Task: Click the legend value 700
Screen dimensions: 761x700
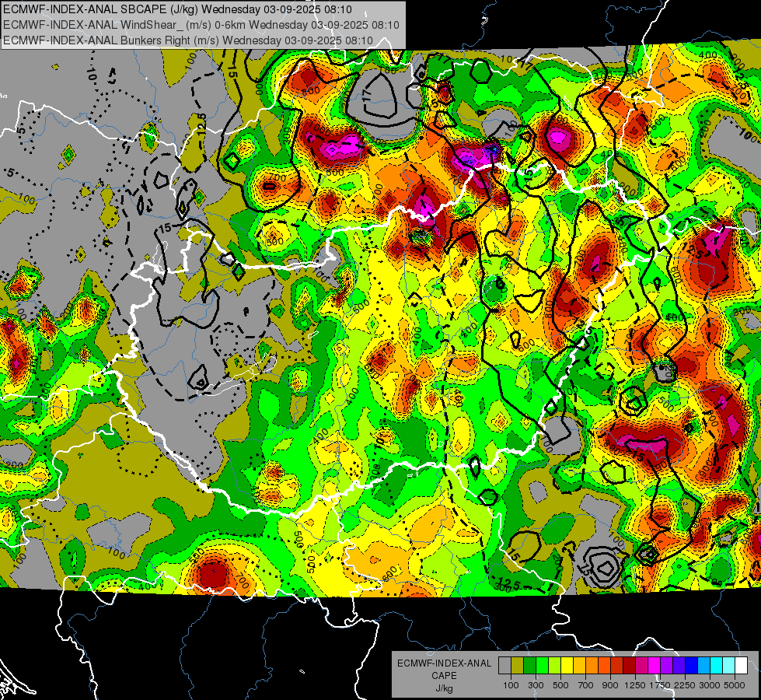Action: [x=586, y=685]
